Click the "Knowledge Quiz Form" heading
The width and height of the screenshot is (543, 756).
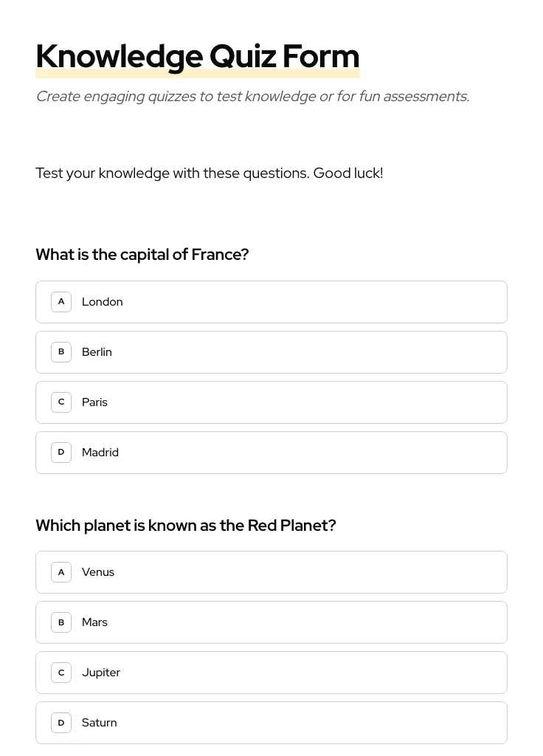[197, 55]
